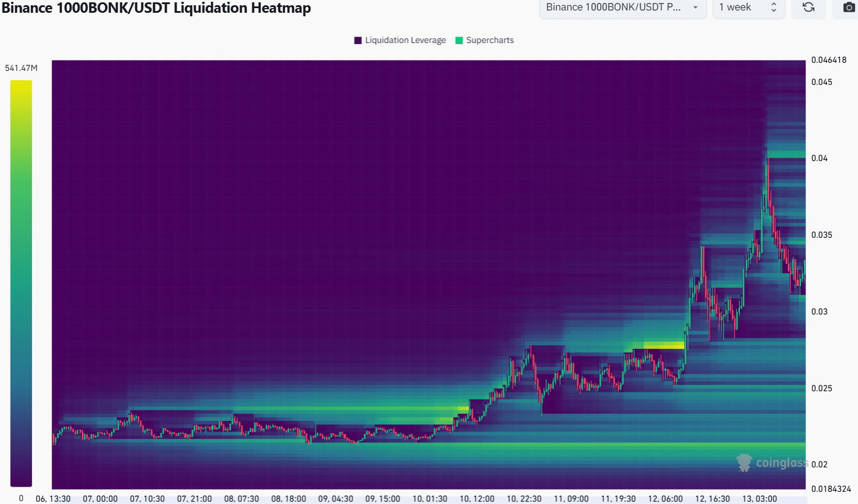Click the 12, 16:30 time axis label
858x504 pixels.
[712, 499]
